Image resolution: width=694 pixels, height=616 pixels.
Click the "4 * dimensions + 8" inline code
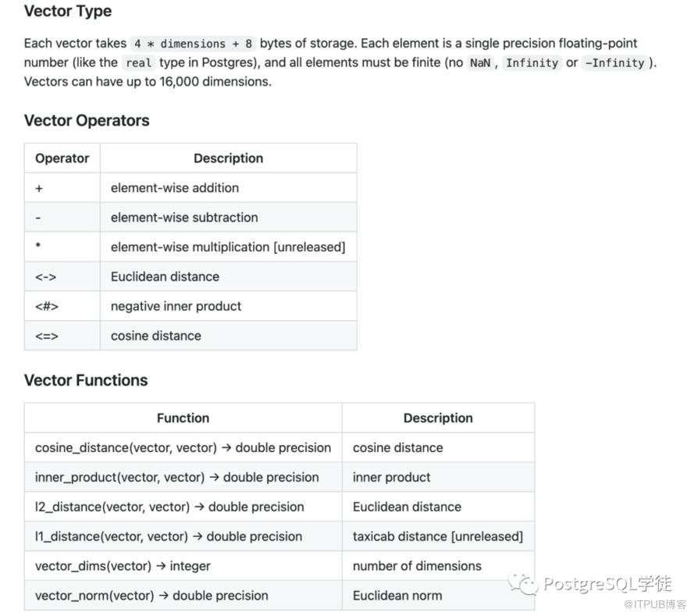193,44
